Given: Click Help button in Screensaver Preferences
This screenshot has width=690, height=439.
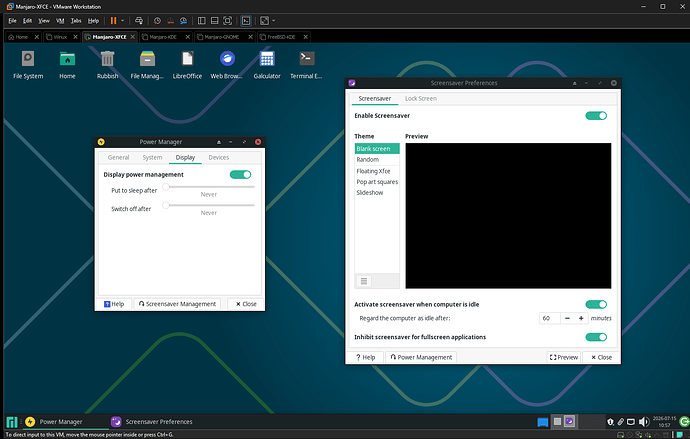Looking at the screenshot, I should point(365,357).
